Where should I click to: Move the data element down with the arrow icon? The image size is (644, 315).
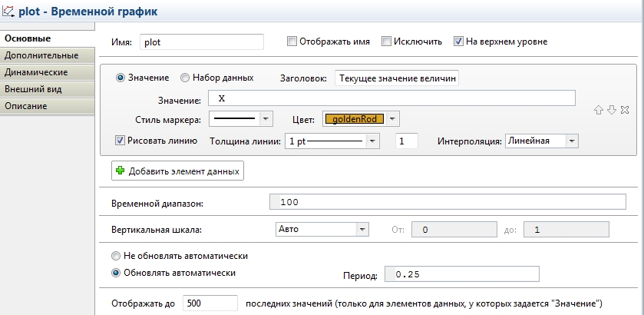(x=612, y=110)
